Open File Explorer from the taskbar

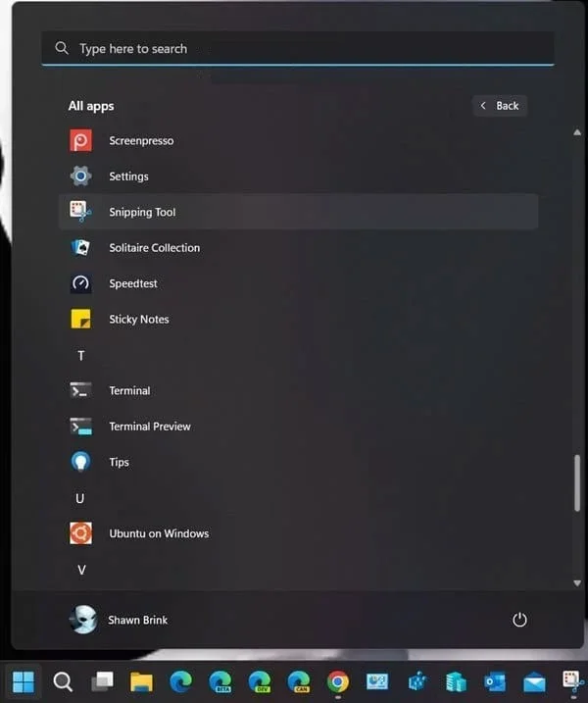[x=142, y=681]
